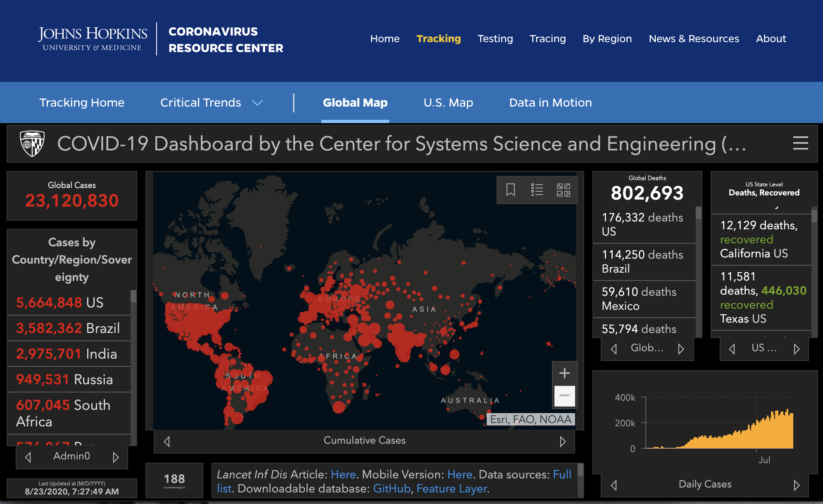Switch to U.S. Map tab
This screenshot has height=504, width=823.
[448, 102]
